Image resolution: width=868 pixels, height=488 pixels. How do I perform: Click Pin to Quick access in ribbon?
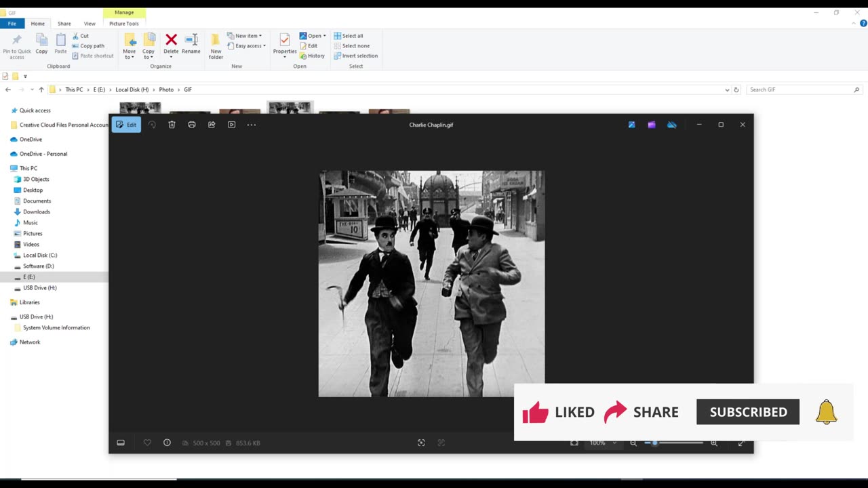pos(17,45)
